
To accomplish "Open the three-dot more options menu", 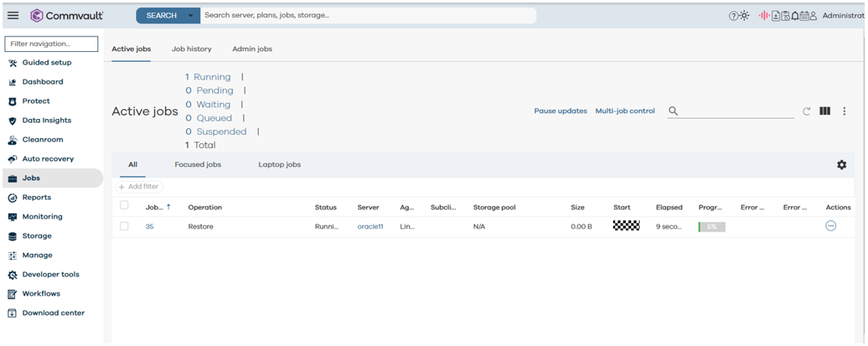I will (x=844, y=111).
